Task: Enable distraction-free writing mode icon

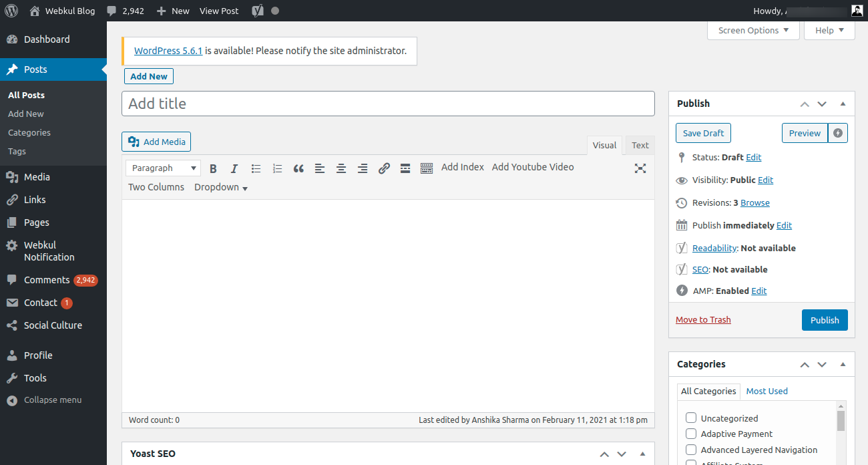Action: (640, 168)
